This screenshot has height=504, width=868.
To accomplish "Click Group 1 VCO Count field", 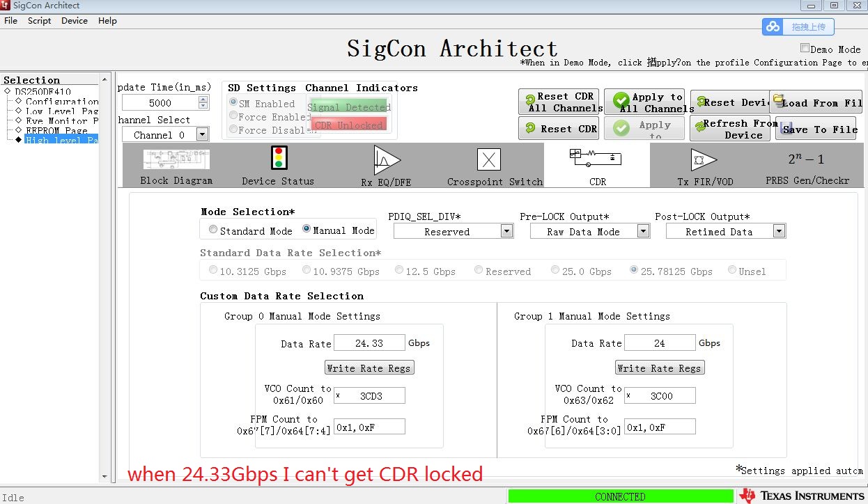I will point(660,395).
